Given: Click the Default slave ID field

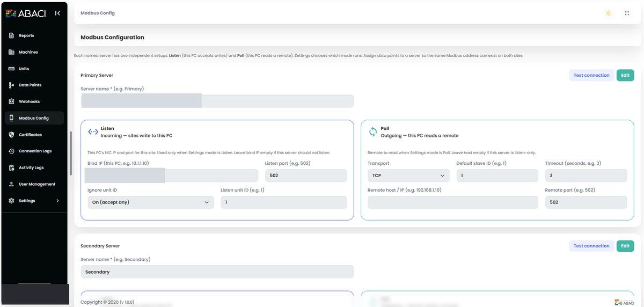Looking at the screenshot, I should 497,176.
